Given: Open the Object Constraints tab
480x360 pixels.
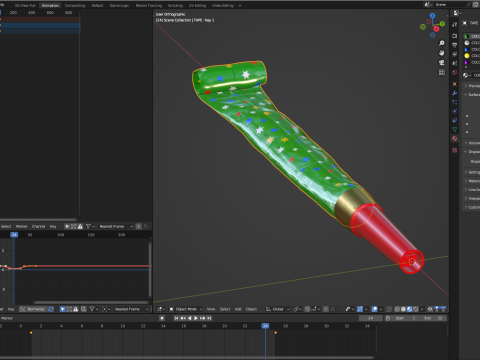Looking at the screenshot, I should (x=455, y=120).
